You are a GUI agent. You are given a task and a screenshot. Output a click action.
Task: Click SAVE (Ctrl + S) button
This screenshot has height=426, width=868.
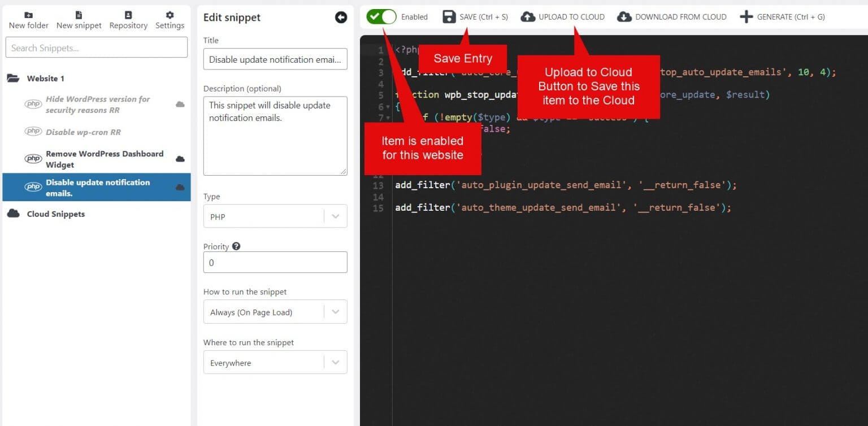tap(475, 17)
